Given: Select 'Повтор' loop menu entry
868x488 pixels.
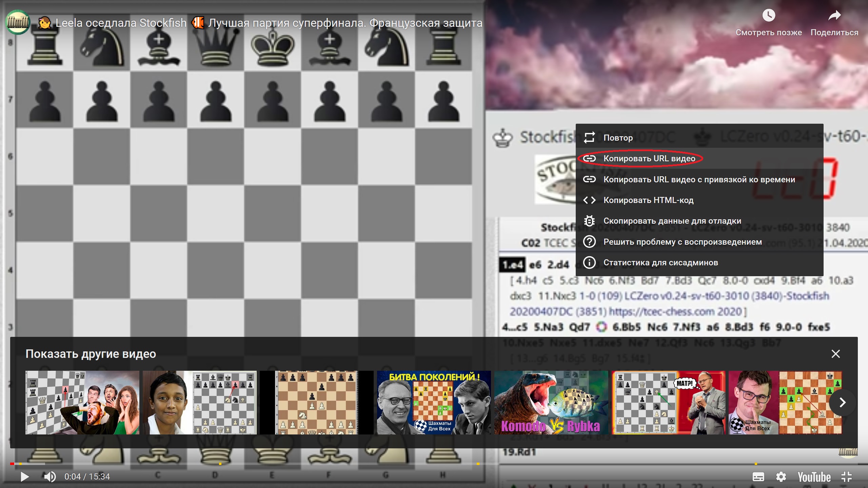Looking at the screenshot, I should pos(699,138).
